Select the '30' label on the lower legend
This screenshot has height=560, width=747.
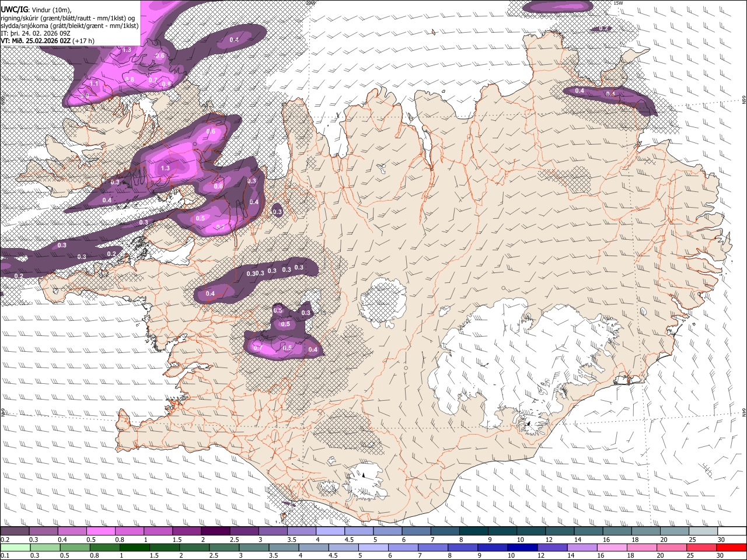pyautogui.click(x=721, y=556)
